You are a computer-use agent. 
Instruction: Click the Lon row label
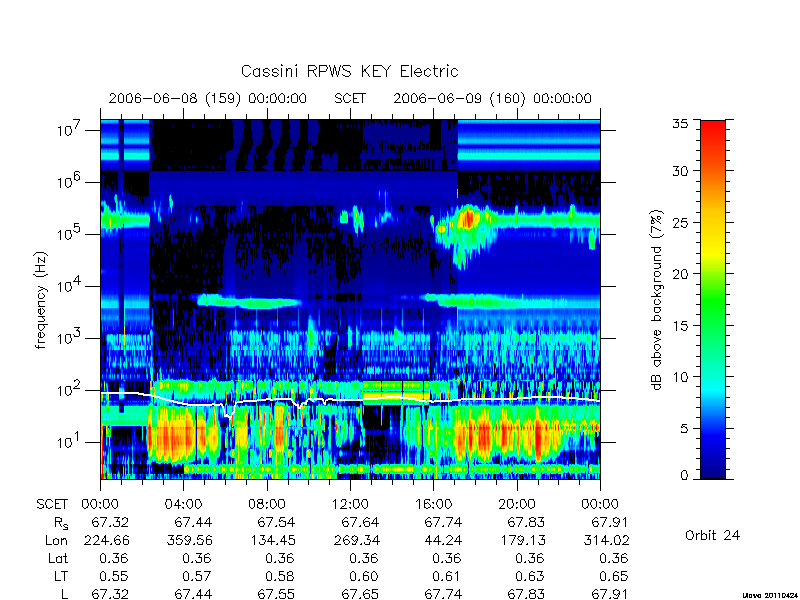56,540
